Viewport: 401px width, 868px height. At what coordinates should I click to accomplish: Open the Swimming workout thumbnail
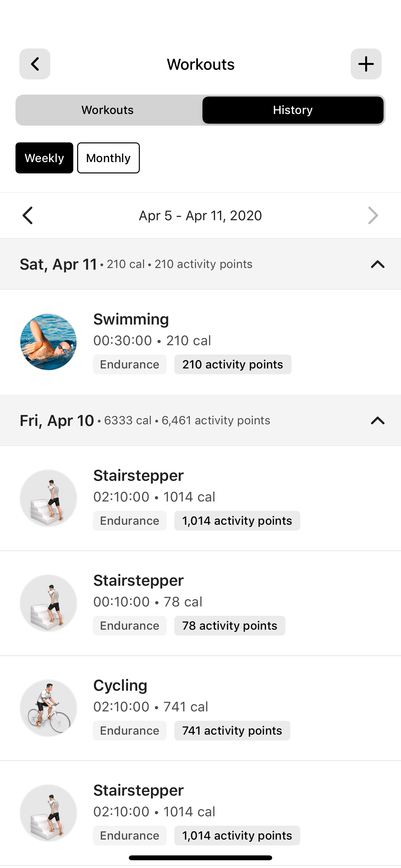click(48, 342)
